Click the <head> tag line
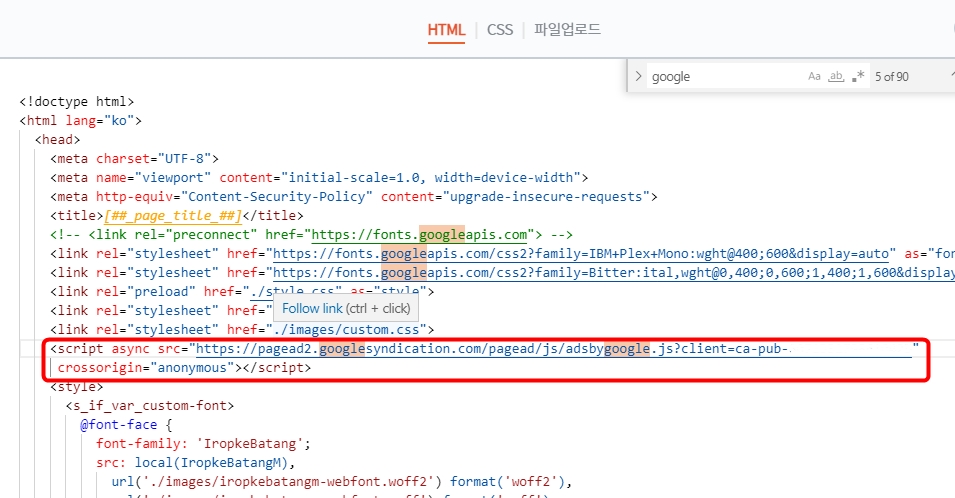This screenshot has height=498, width=955. click(x=57, y=139)
